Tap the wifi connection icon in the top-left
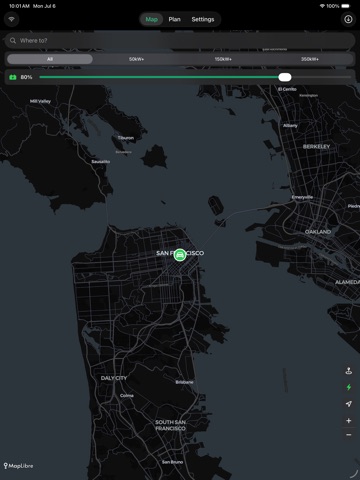The width and height of the screenshot is (360, 480). click(x=11, y=19)
